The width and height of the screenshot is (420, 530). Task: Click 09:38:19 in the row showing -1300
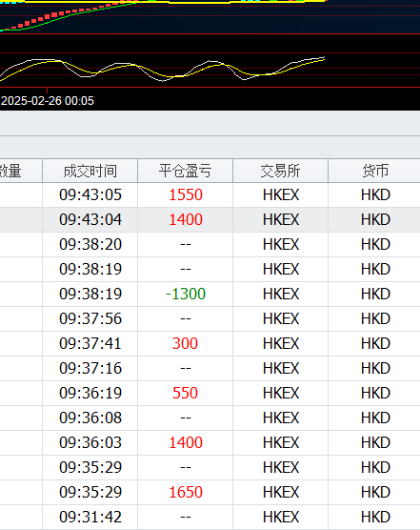(x=90, y=294)
